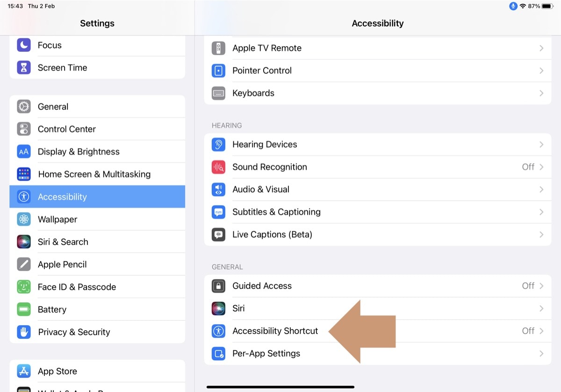Viewport: 561px width, 392px height.
Task: Tap the Keyboards icon
Action: [x=218, y=93]
